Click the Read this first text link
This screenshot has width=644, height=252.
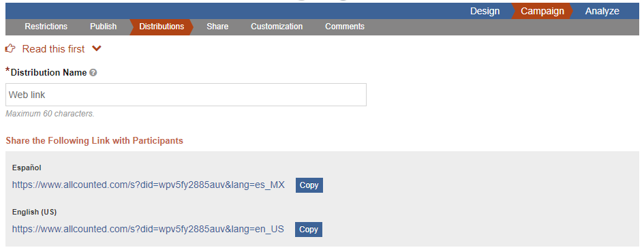[x=53, y=49]
